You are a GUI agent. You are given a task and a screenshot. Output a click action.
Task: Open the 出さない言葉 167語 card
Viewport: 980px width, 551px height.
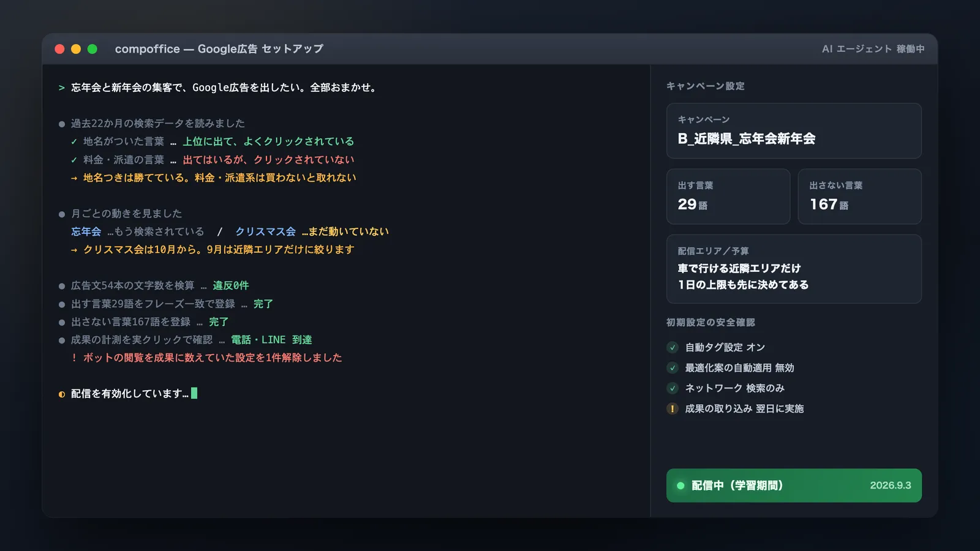859,197
